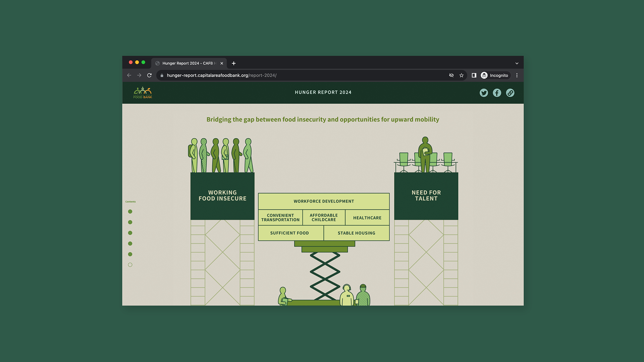Click the address bar URL
644x362 pixels.
click(221, 75)
